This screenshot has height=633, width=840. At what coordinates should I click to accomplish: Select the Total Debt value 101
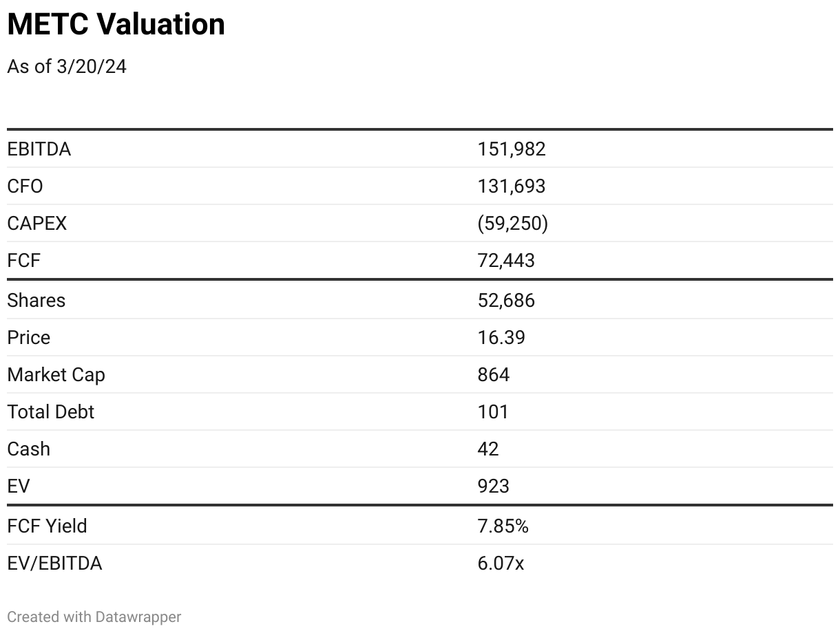coord(493,411)
